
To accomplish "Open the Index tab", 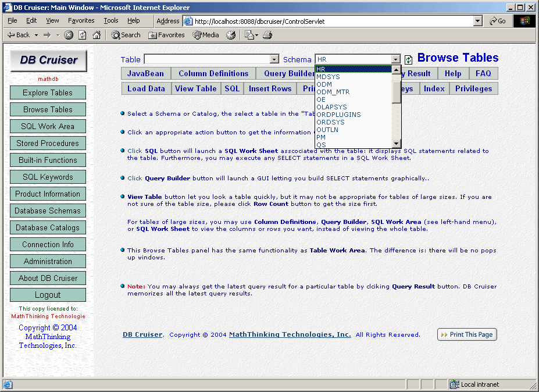I will (434, 89).
